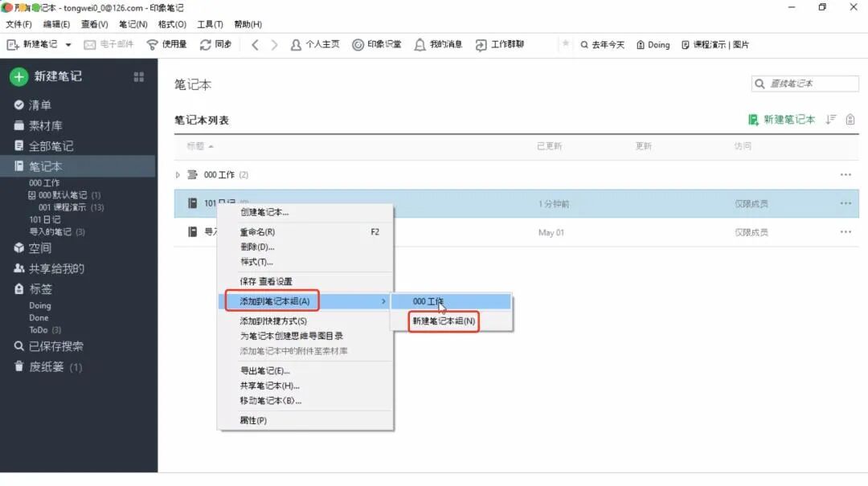Open more options for May 01 row
Screen dimensions: 868x486
click(845, 232)
